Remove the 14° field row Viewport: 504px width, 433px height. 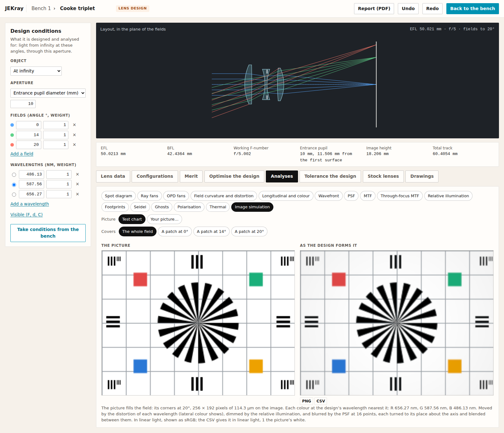pyautogui.click(x=74, y=135)
